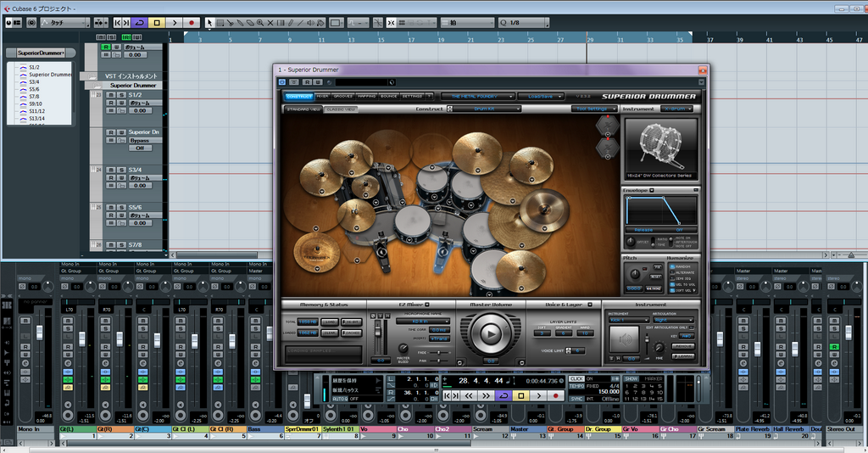Open the Grooves tab
The width and height of the screenshot is (868, 453).
(343, 97)
